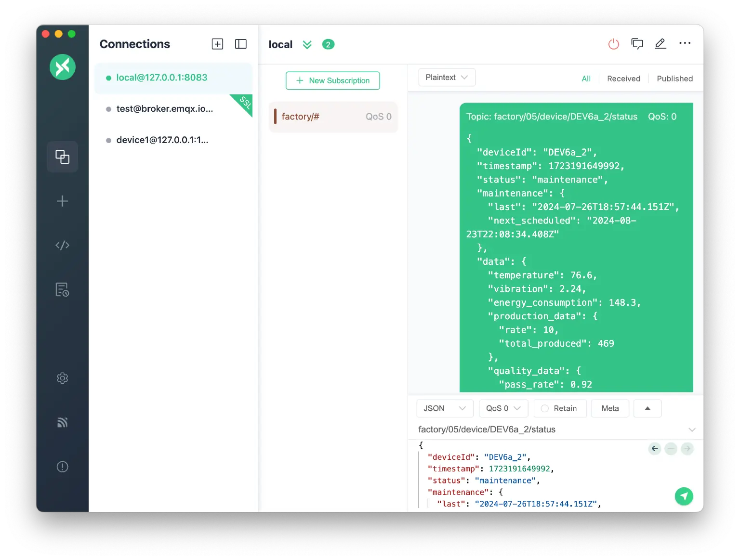Screen dimensions: 740x560
Task: Open the Plaintext format dropdown
Action: (x=447, y=78)
